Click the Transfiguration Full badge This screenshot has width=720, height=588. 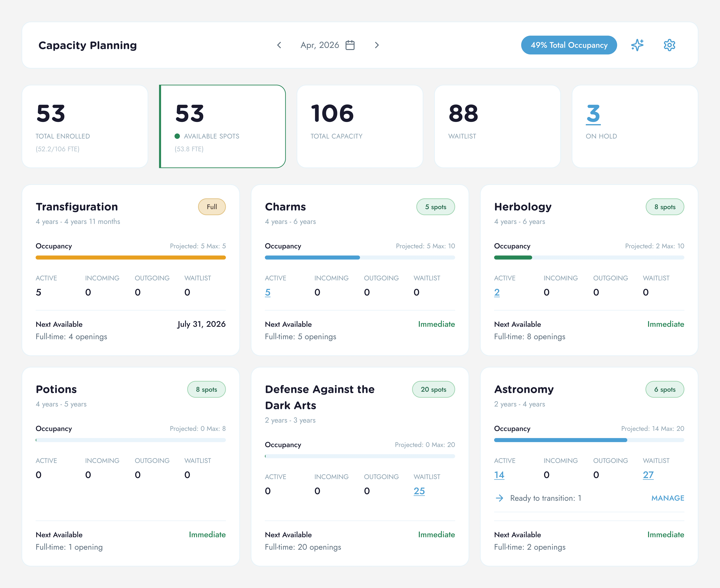[x=212, y=207]
